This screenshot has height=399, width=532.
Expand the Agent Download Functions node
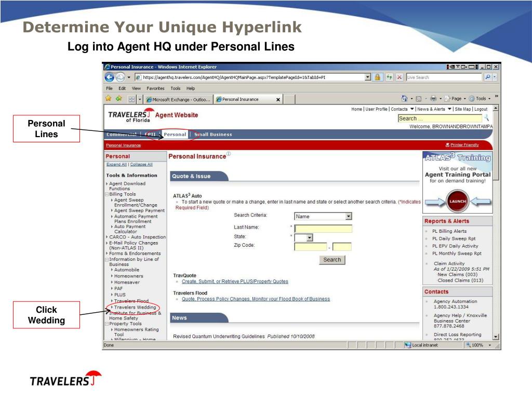pyautogui.click(x=107, y=183)
